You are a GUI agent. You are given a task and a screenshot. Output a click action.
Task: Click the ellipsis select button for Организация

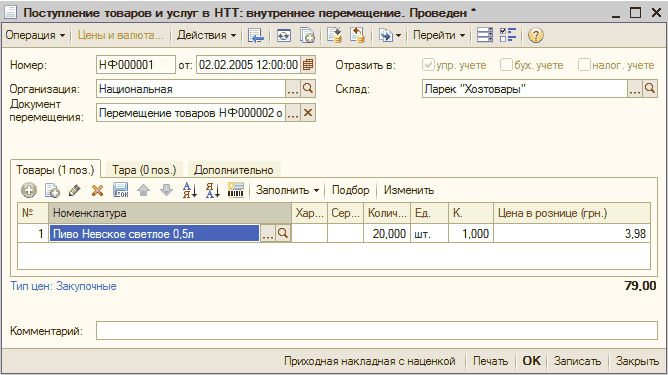[x=293, y=89]
